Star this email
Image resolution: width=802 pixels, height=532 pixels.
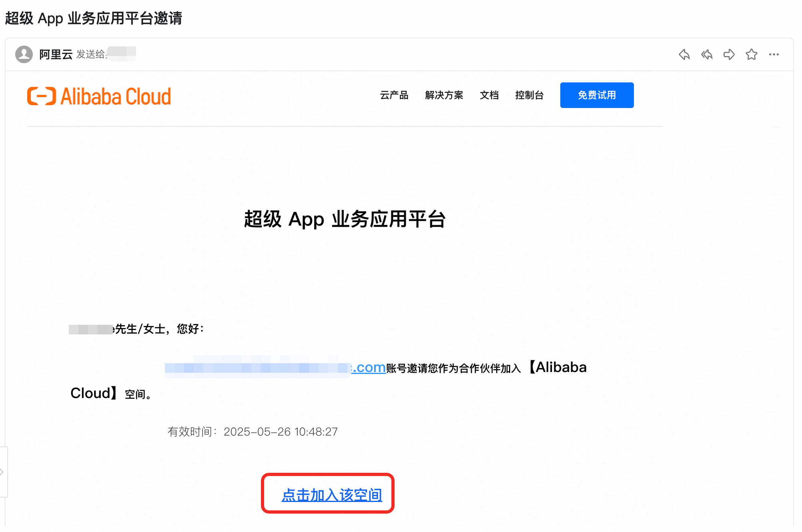click(x=752, y=54)
